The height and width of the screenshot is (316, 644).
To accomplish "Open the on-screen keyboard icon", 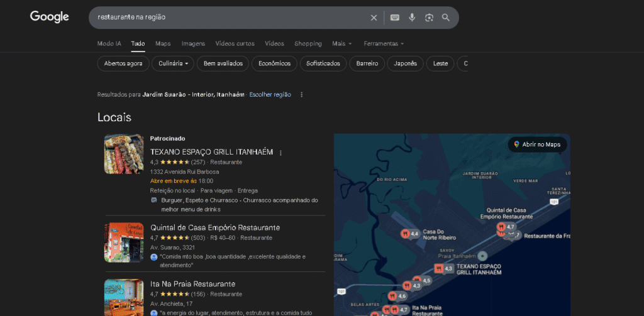I will [x=395, y=18].
